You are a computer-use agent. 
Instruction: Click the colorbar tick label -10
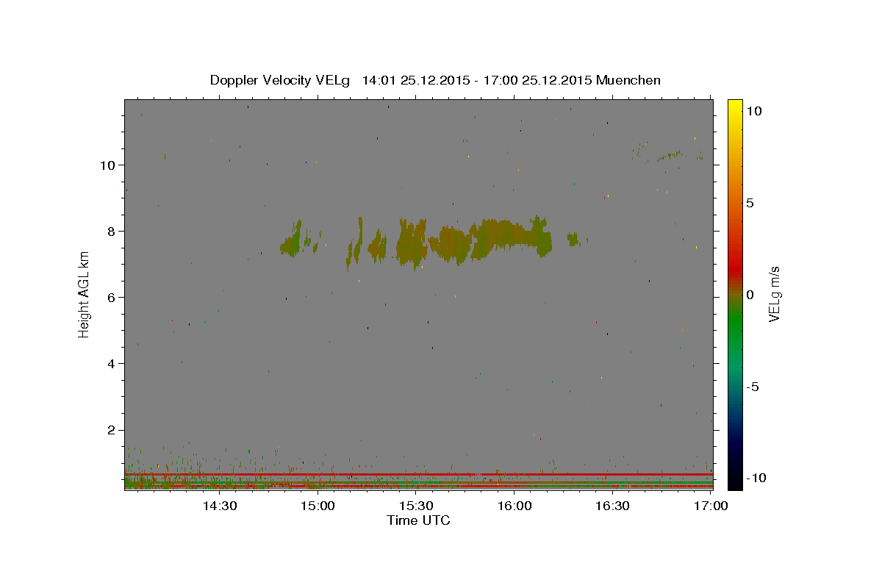point(756,478)
